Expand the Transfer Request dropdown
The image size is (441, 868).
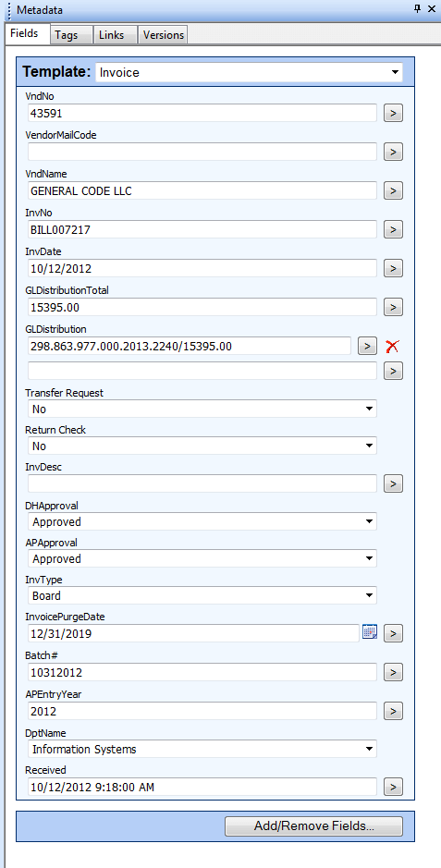pyautogui.click(x=202, y=410)
